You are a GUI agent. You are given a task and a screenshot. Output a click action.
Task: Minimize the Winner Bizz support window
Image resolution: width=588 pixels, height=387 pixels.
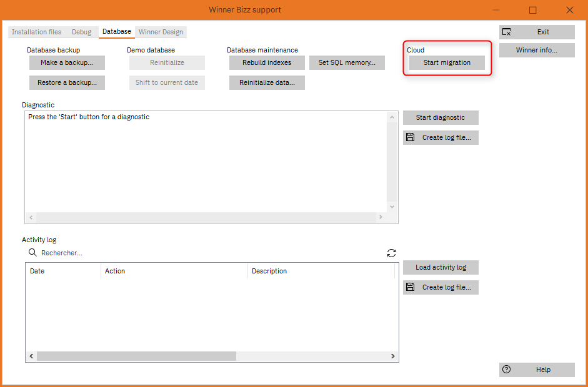tap(497, 10)
